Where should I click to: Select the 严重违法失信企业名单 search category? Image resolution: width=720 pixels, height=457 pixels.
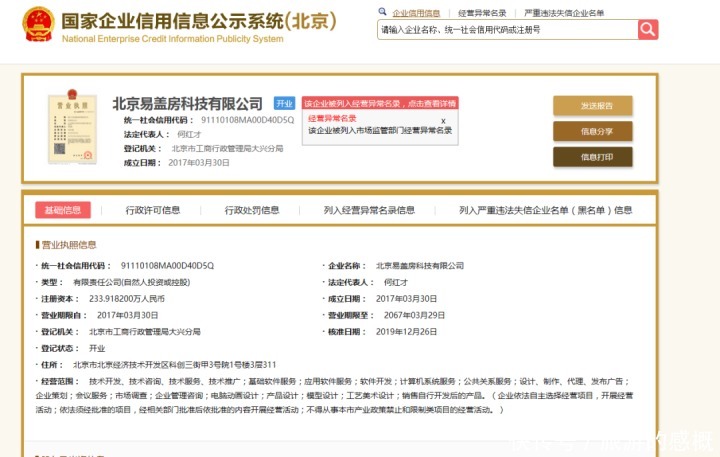564,13
